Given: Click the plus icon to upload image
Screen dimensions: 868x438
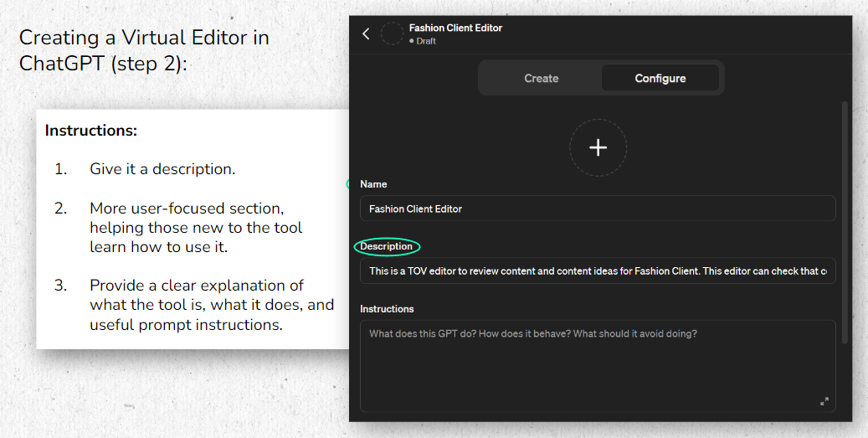Looking at the screenshot, I should pyautogui.click(x=598, y=147).
